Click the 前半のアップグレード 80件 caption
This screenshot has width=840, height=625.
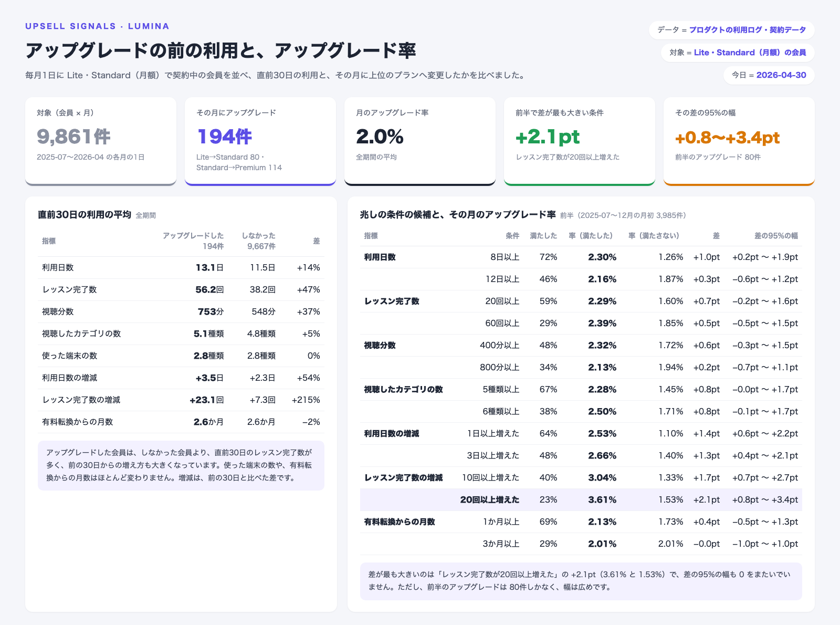[x=718, y=157]
